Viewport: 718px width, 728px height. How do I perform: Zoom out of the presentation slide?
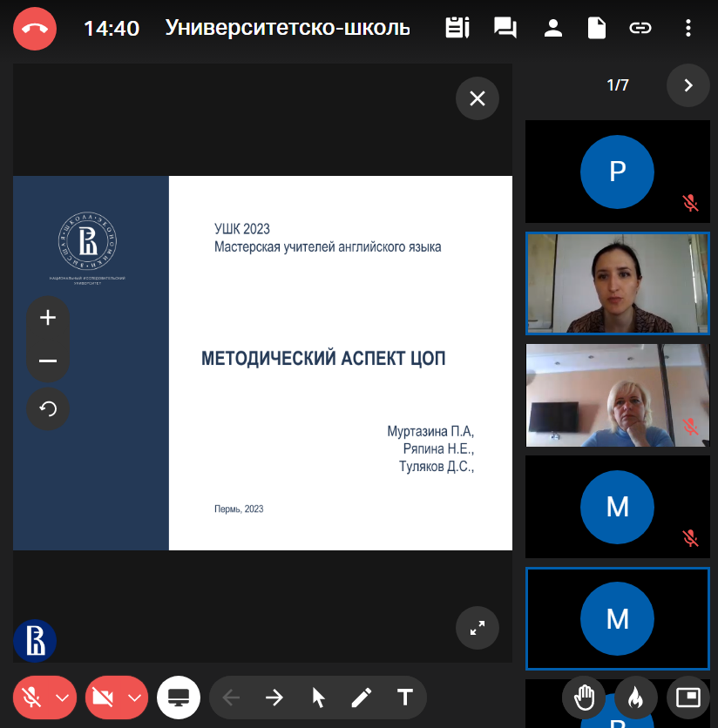[48, 361]
